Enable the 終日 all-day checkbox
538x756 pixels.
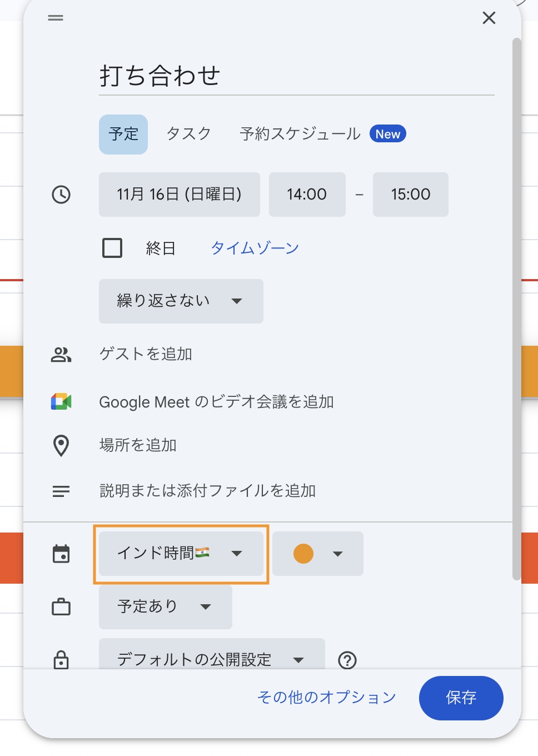tap(112, 248)
